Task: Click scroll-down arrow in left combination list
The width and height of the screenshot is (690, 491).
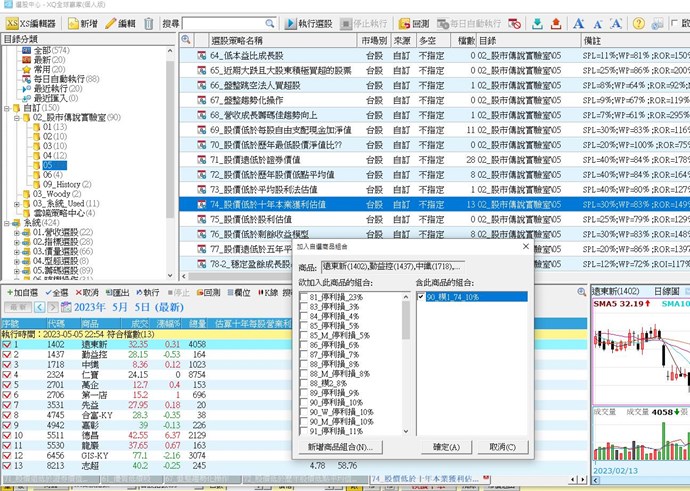Action: click(405, 431)
